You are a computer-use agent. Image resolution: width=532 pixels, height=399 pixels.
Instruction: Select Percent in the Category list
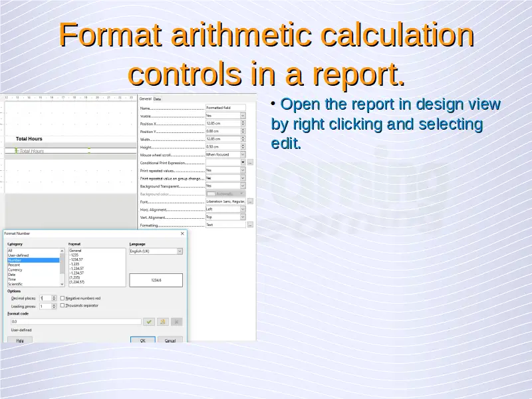33,265
